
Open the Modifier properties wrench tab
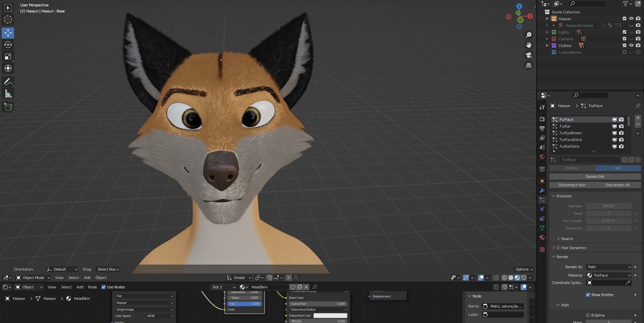(542, 190)
